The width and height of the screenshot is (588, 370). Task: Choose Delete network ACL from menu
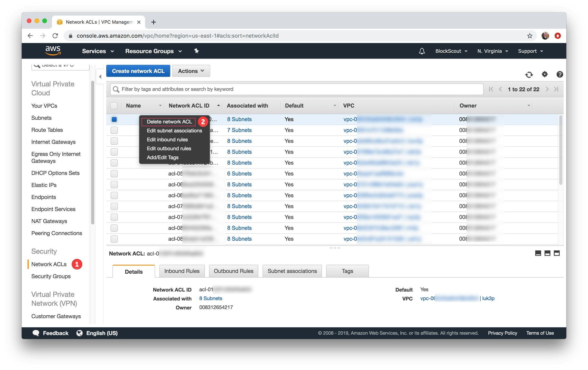pos(169,122)
